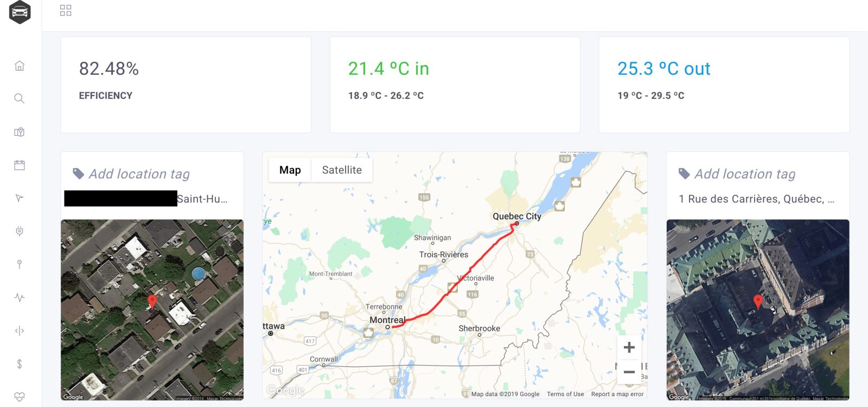The image size is (868, 407).
Task: Go to the home sidebar icon
Action: (20, 66)
